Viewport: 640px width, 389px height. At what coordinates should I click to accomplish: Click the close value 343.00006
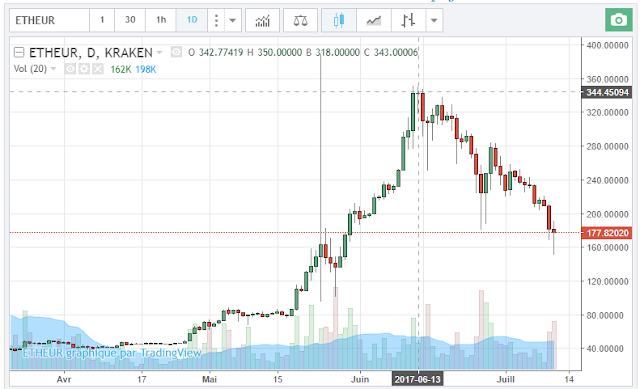(x=396, y=52)
